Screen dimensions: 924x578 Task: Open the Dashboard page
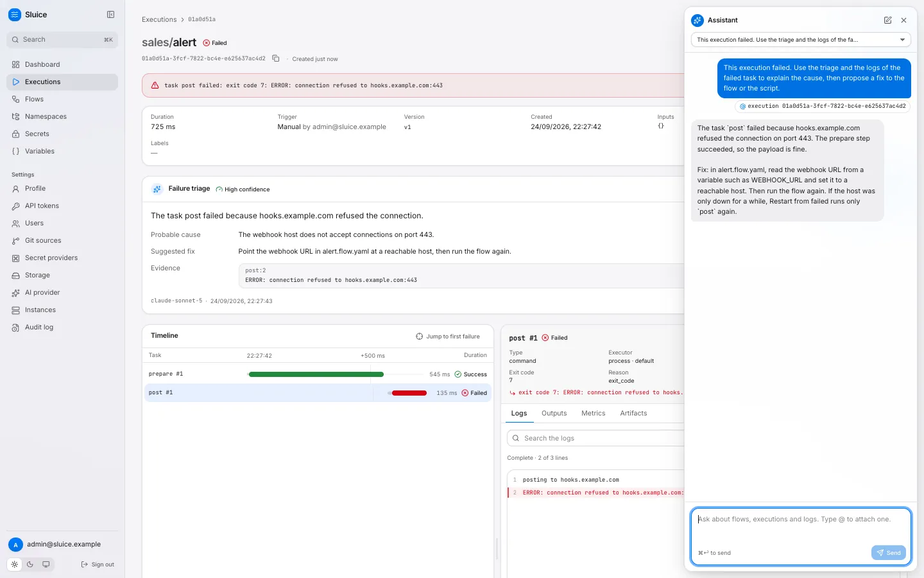click(62, 64)
